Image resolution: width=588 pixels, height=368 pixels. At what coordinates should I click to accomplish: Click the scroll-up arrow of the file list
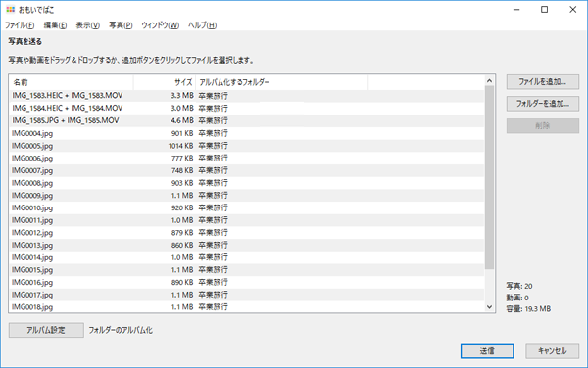[489, 81]
